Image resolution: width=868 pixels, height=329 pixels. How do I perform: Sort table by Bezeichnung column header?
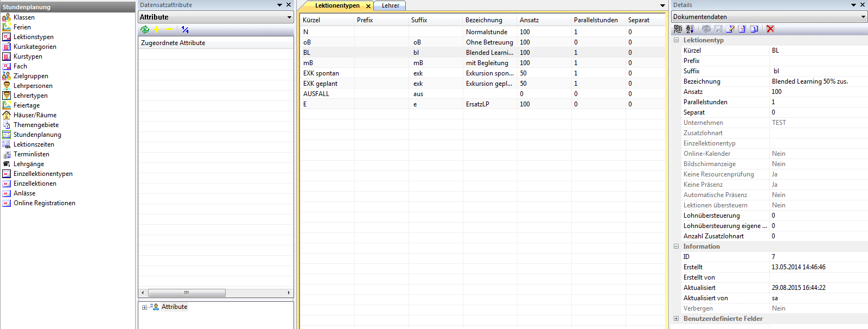click(483, 20)
